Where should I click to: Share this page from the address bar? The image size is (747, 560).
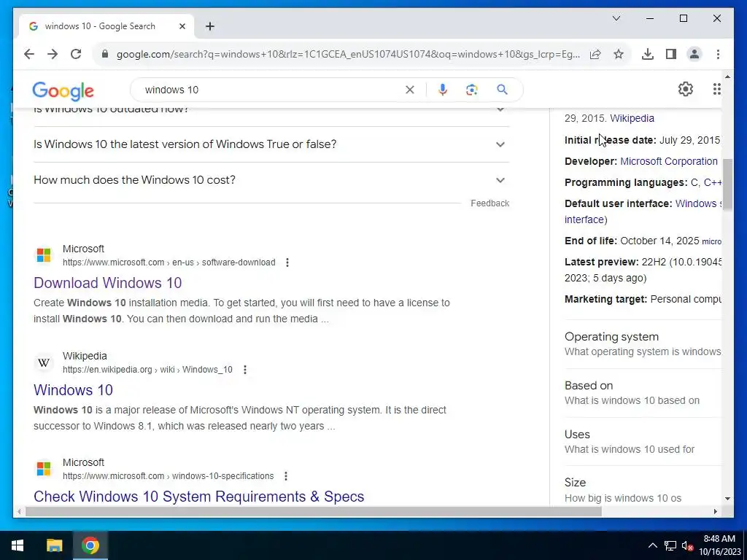pos(595,54)
